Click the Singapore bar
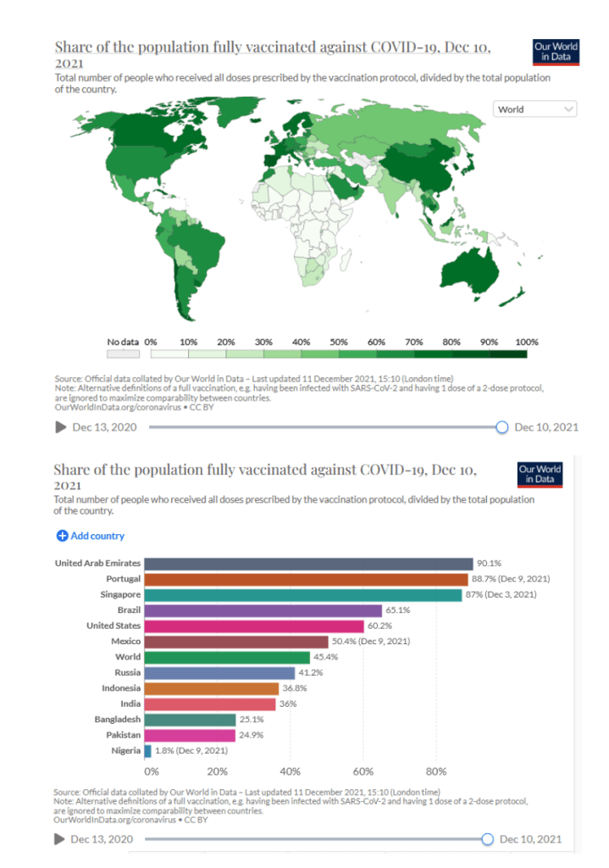The width and height of the screenshot is (609, 868). point(303,595)
